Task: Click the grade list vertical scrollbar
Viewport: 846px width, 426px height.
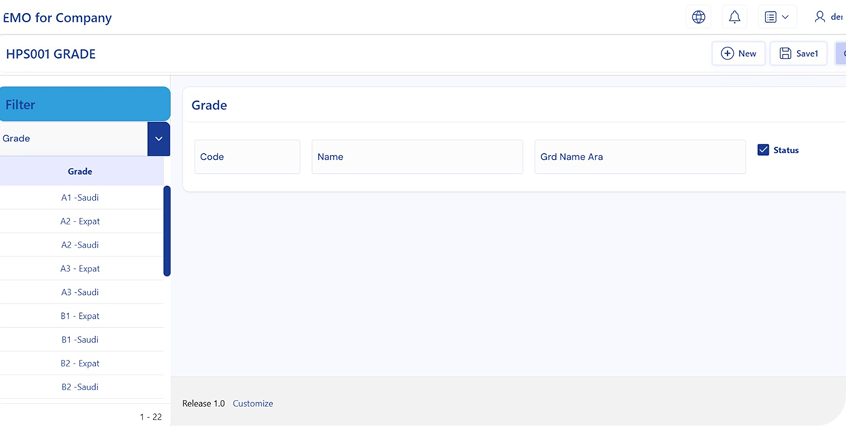Action: point(167,231)
